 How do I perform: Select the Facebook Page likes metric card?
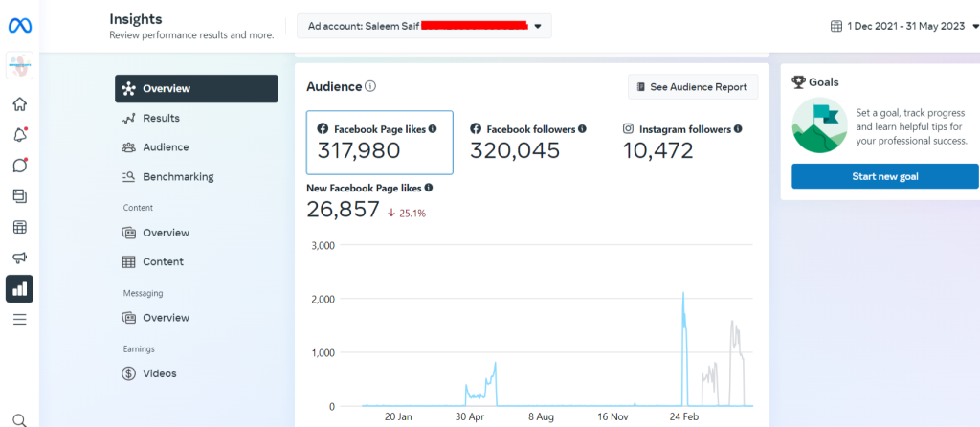(x=379, y=142)
